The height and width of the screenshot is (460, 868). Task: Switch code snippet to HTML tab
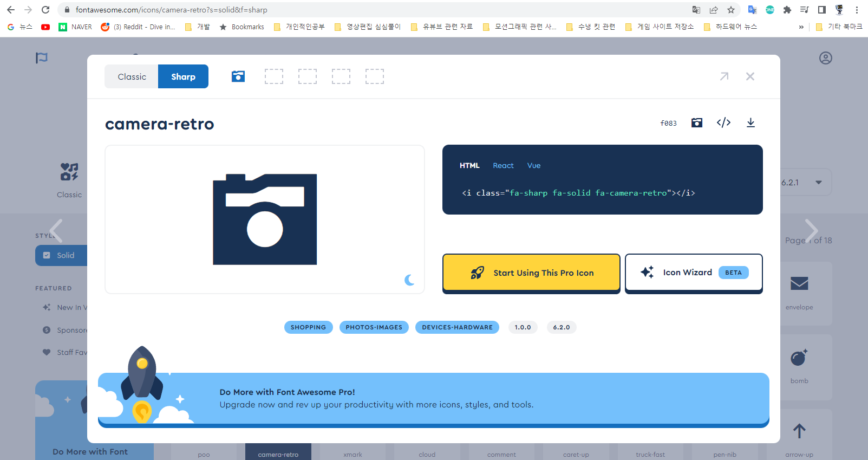click(469, 165)
